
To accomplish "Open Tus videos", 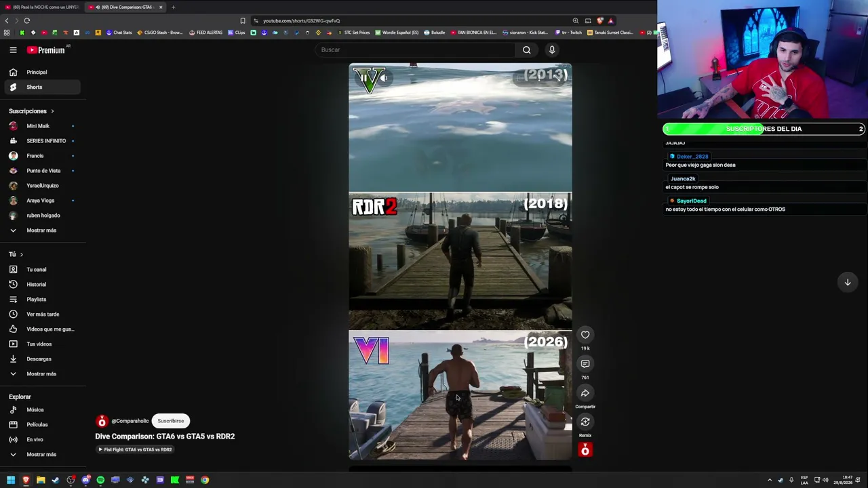I will point(43,344).
